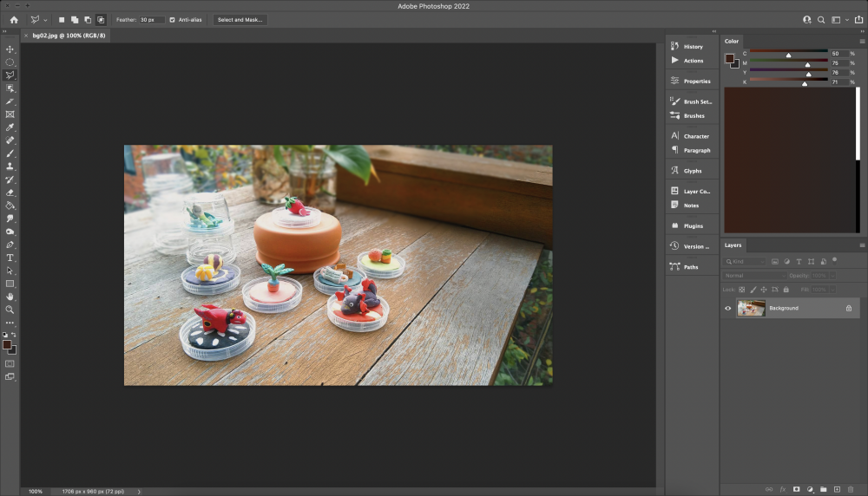The height and width of the screenshot is (496, 868).
Task: Select the Sponge tool
Action: 10,232
